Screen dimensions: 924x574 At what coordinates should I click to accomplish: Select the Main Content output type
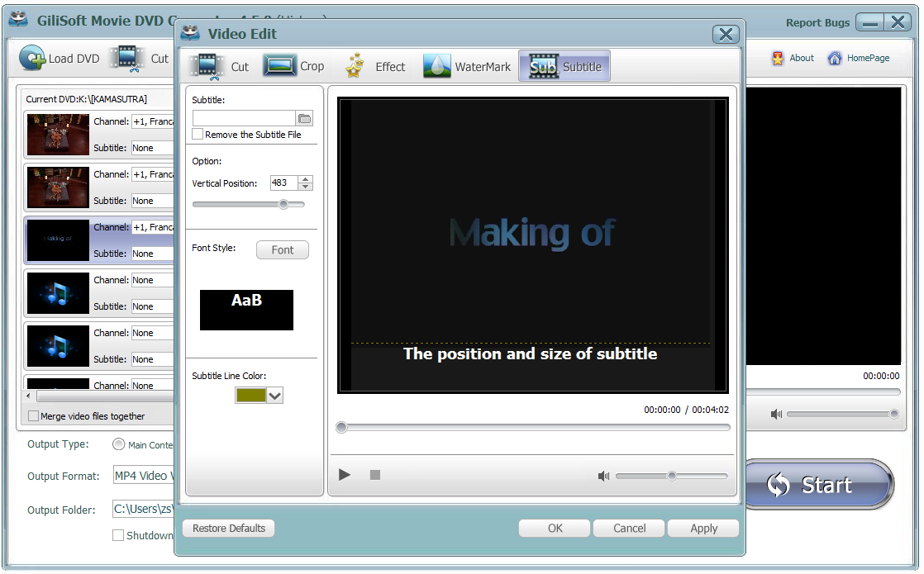pyautogui.click(x=118, y=444)
